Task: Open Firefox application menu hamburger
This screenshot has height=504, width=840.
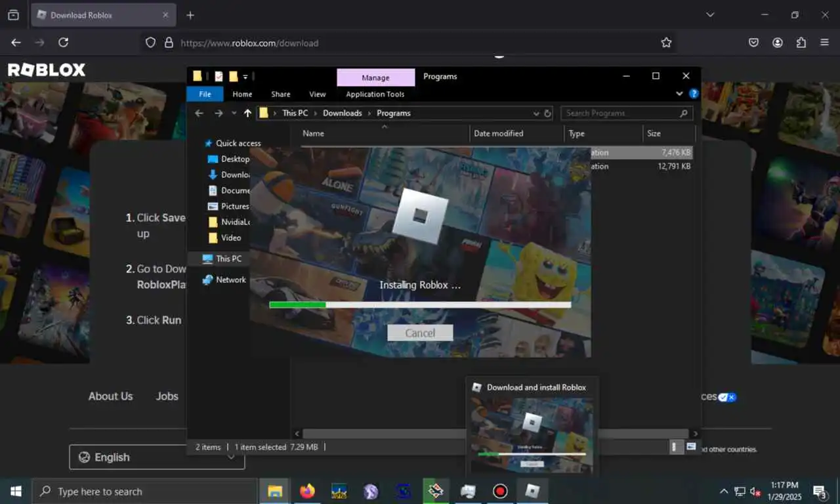Action: [x=824, y=43]
